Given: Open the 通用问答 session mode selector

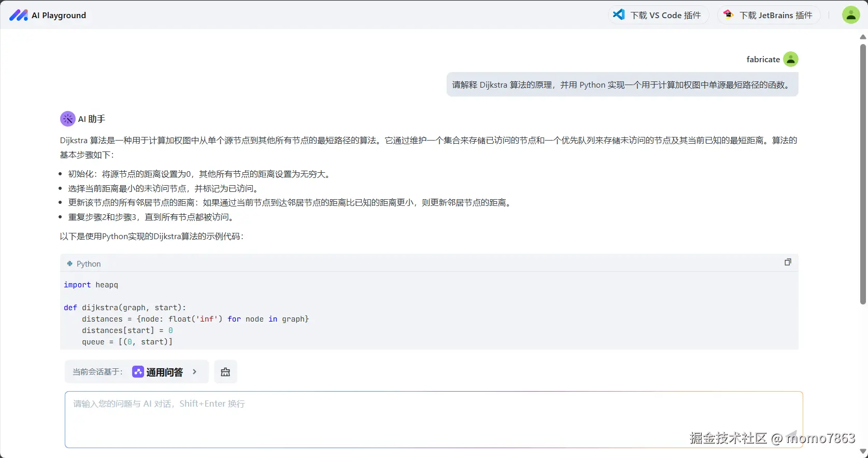Looking at the screenshot, I should pyautogui.click(x=137, y=372).
